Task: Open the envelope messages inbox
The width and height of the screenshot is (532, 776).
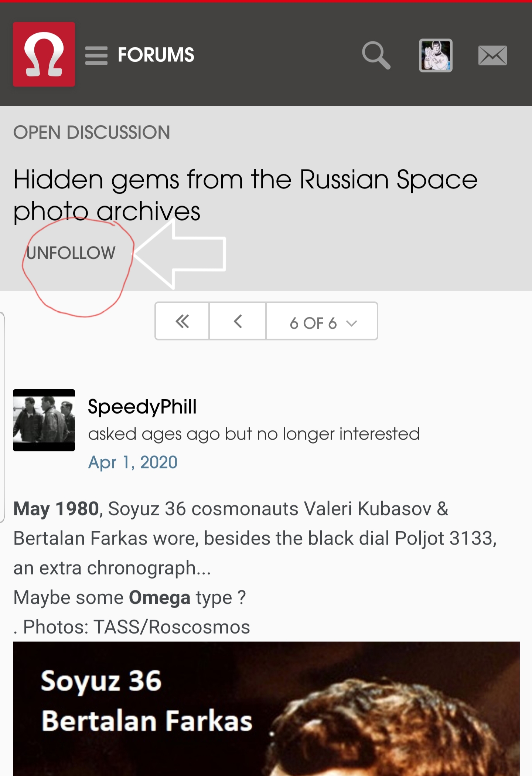Action: pyautogui.click(x=492, y=55)
